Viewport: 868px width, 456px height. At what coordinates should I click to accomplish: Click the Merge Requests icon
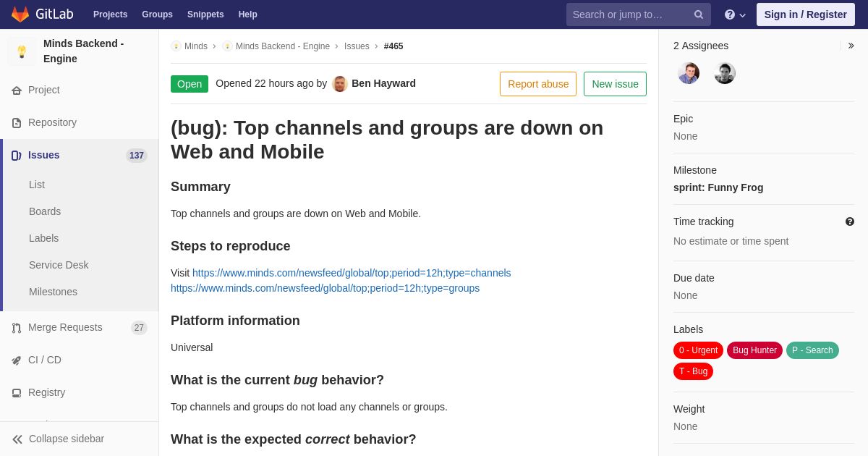(x=17, y=328)
